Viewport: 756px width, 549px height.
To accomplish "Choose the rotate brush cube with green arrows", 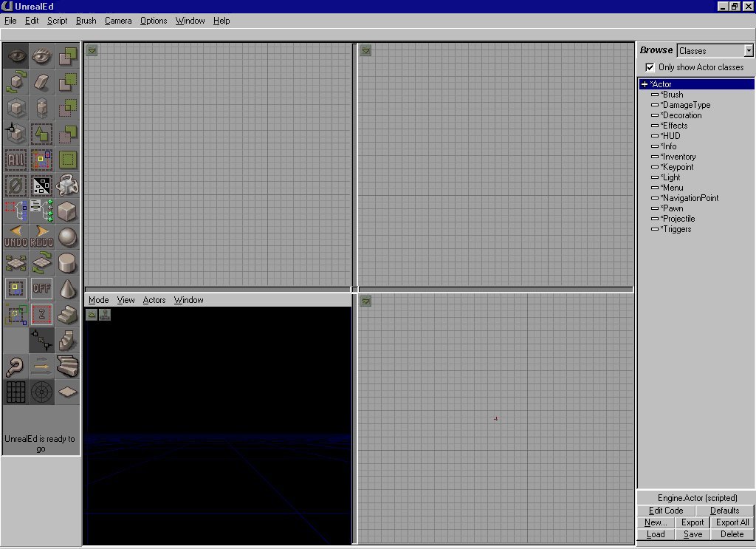I will [16, 82].
